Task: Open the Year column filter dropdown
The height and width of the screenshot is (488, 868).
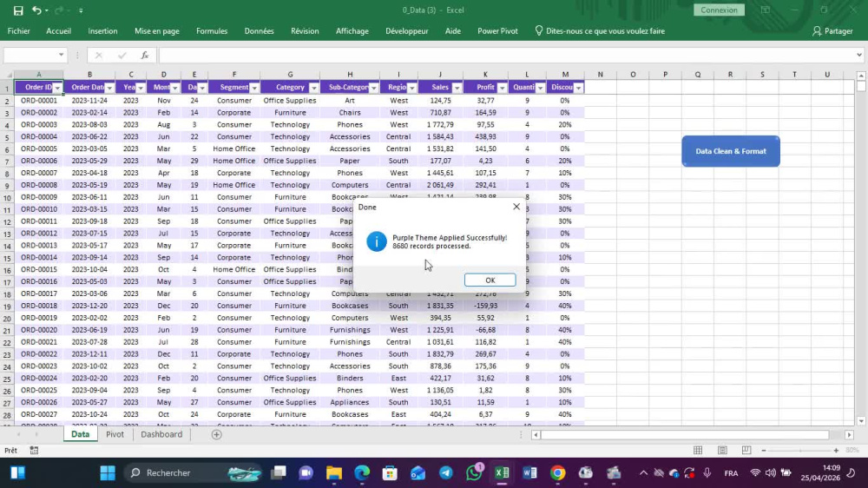Action: point(140,88)
